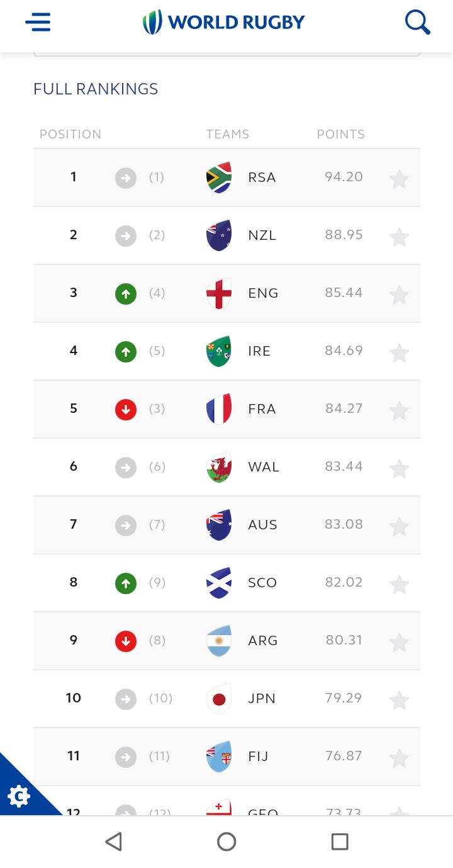
Task: Favourite RSA with its star icon
Action: click(x=399, y=179)
